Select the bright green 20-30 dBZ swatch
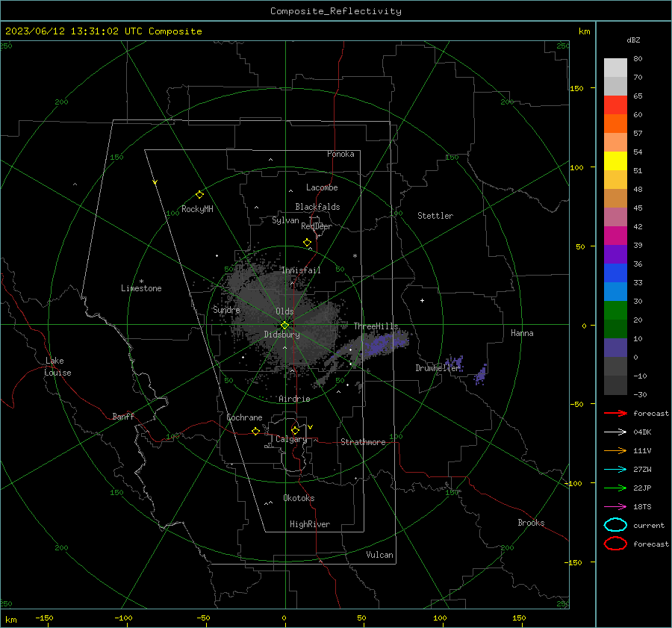Viewport: 672px width, 628px height. pos(615,311)
